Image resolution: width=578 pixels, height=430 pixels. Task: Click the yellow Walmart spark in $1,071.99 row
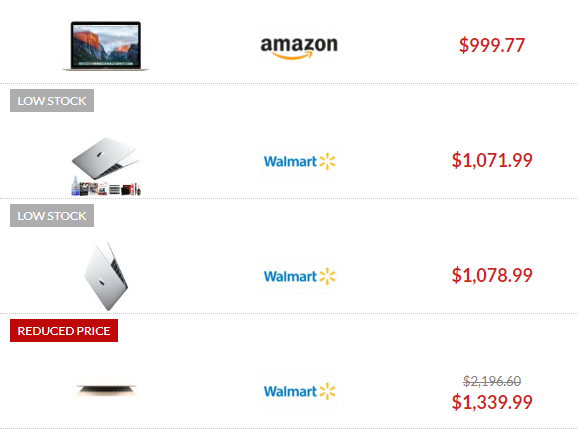pyautogui.click(x=327, y=161)
